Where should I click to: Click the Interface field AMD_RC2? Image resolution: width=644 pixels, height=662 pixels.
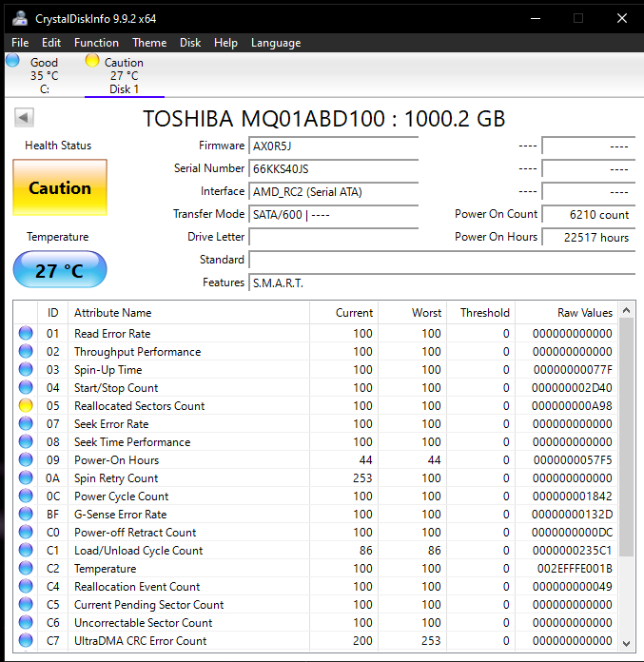click(334, 192)
